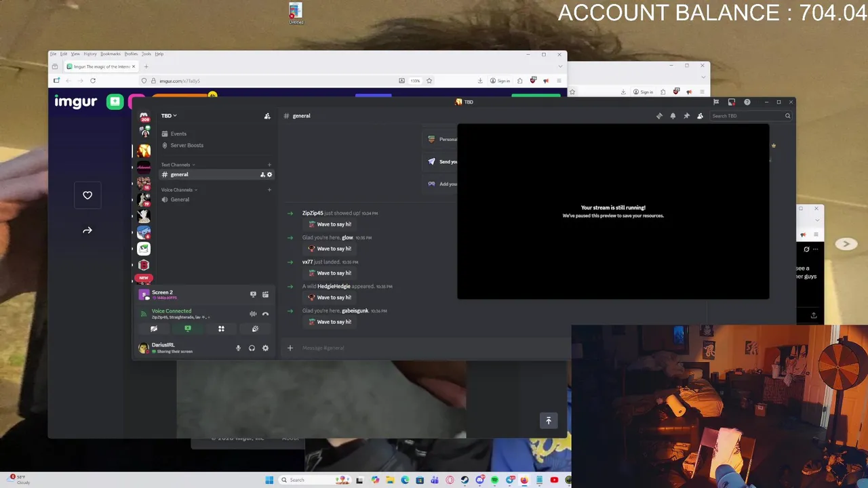Wave to say hi to vx77
Viewport: 868px width, 488px height.
click(330, 273)
